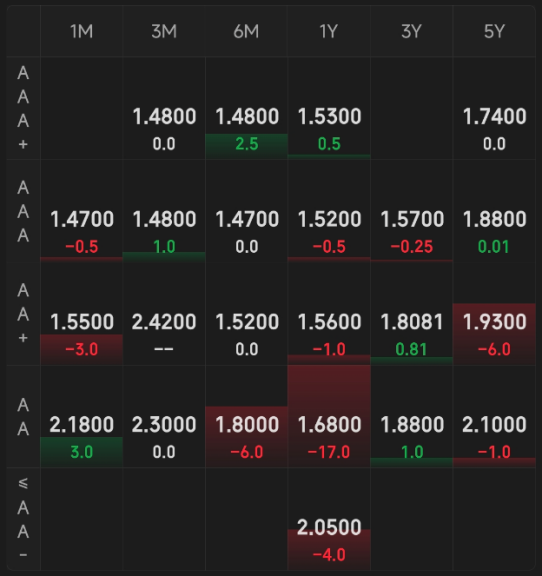This screenshot has height=576, width=542.
Task: Click the AAA 1M yield 1.4700
Action: pyautogui.click(x=82, y=219)
